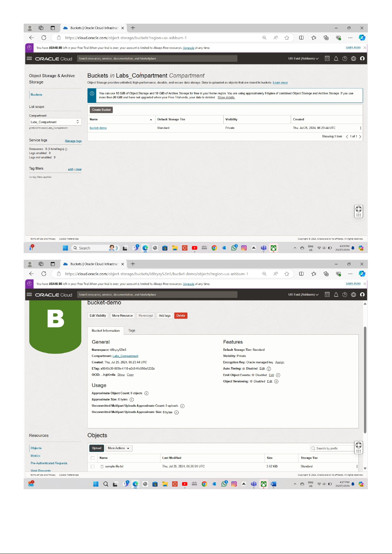Click the info icon beside Object Versioning

[276, 382]
